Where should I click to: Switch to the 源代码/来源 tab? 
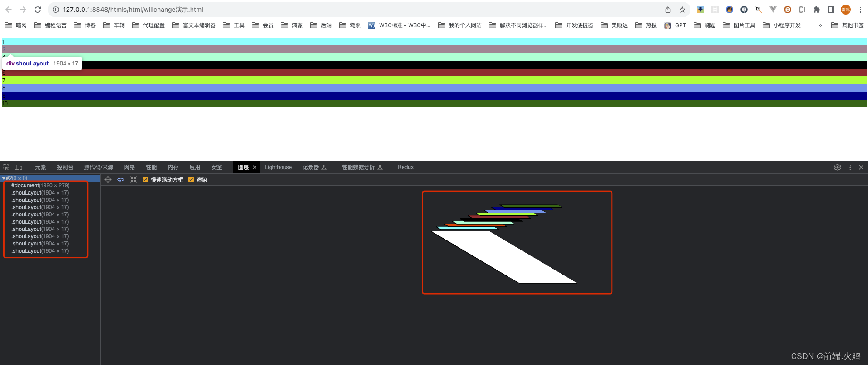99,167
